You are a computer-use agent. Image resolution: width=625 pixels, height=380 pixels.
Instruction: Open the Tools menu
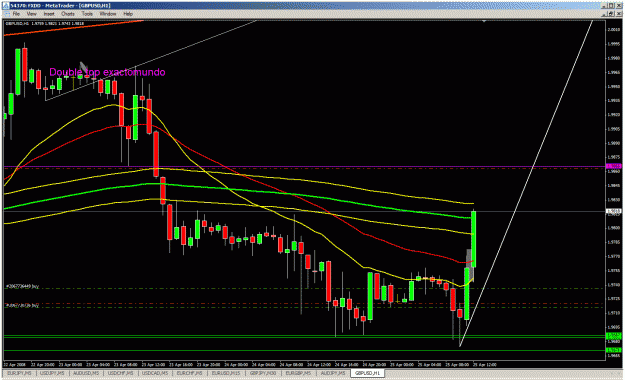click(87, 14)
